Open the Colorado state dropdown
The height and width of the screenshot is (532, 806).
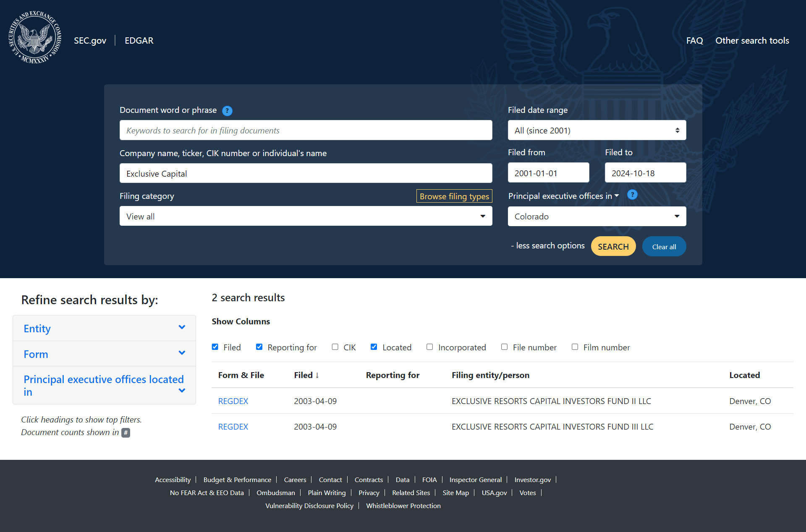(x=597, y=216)
